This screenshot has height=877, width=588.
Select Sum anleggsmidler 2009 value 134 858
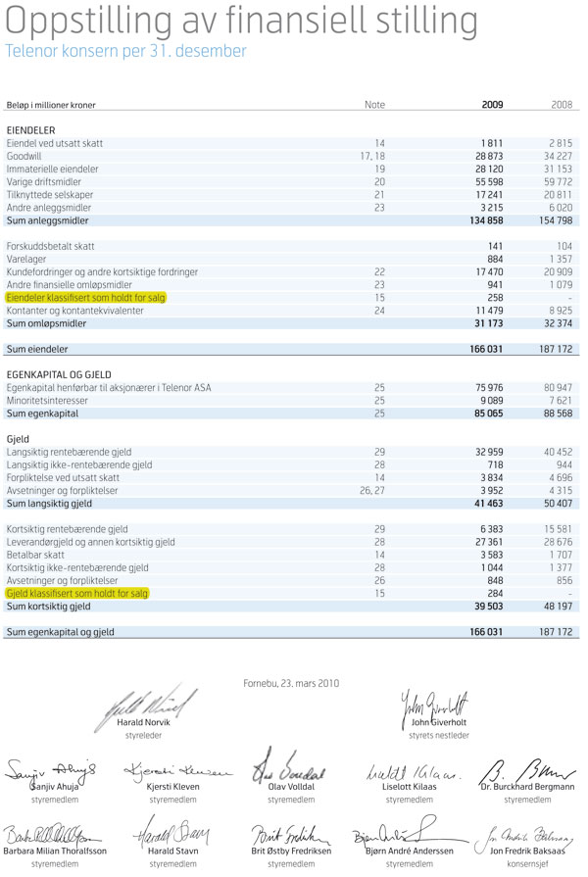pos(486,220)
